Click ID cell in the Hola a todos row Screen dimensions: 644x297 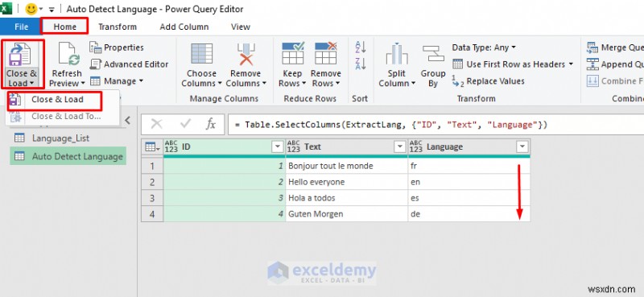tap(225, 198)
